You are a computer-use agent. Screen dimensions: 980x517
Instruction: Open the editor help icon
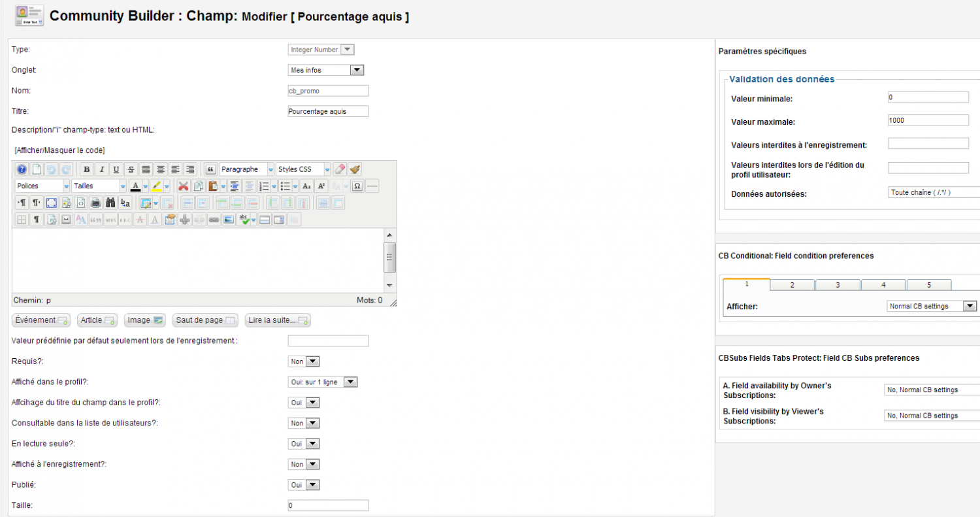click(22, 169)
